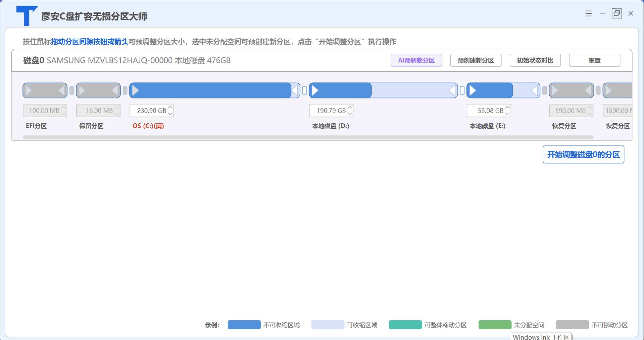Screen dimensions: 644x340
Task: Click the left arrow handle of EFI partition
Action: coord(29,90)
